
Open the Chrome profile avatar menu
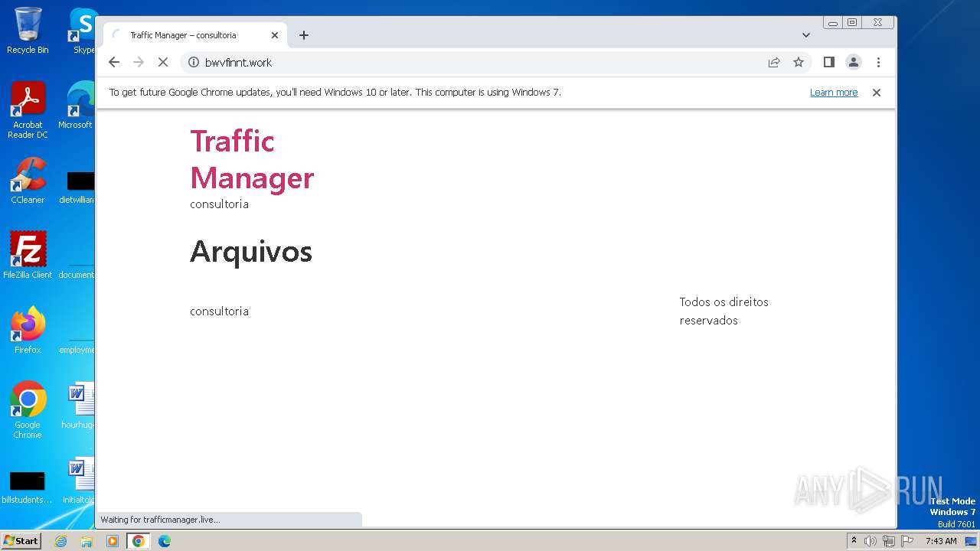(x=854, y=63)
